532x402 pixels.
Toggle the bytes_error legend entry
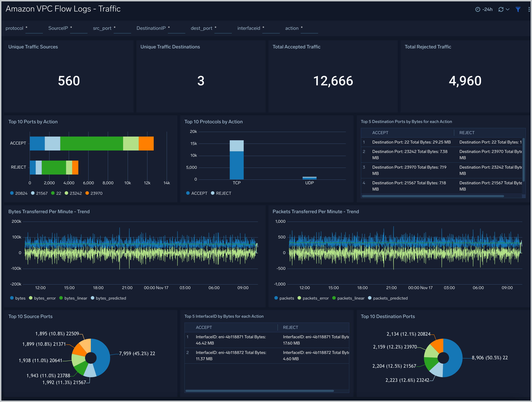(42, 298)
